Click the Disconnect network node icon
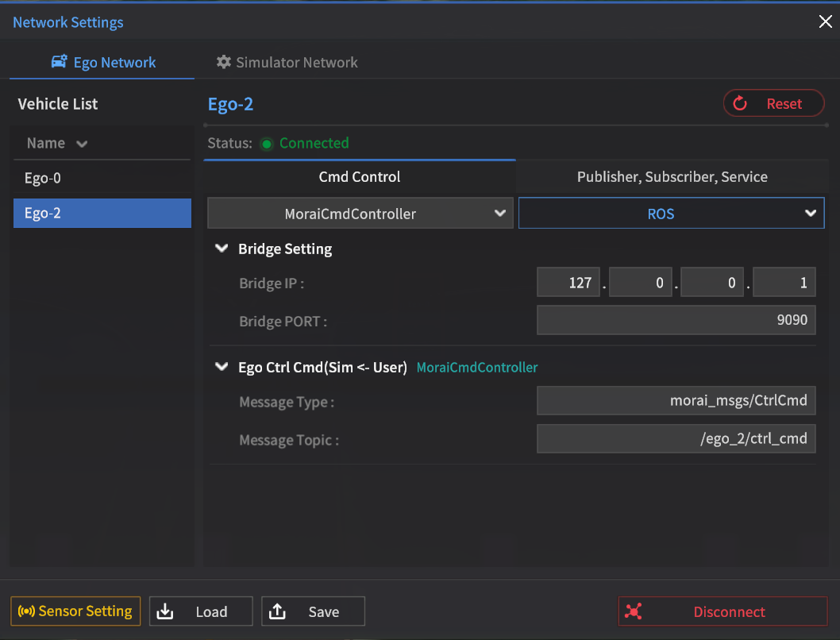 (633, 611)
